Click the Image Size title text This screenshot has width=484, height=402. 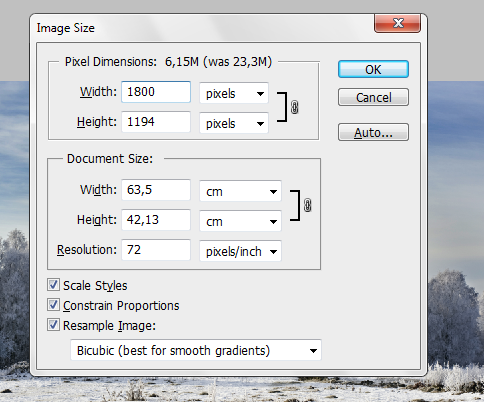point(66,28)
